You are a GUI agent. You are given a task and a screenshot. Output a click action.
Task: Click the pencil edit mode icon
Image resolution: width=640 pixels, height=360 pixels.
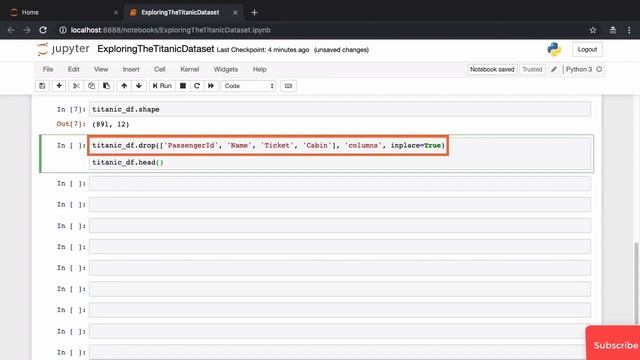tap(554, 69)
